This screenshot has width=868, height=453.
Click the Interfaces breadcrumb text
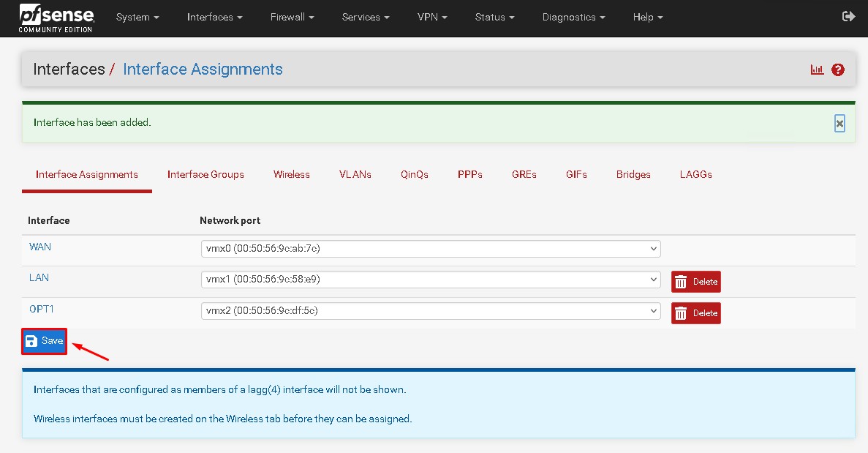[x=69, y=70]
